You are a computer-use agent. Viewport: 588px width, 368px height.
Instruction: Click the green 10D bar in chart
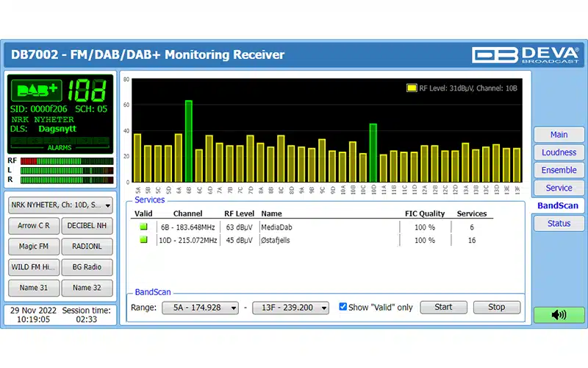373,153
